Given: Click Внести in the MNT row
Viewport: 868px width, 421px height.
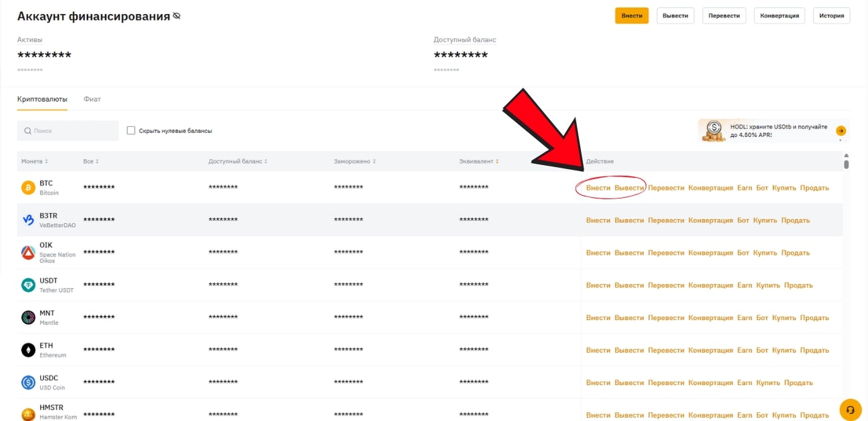Looking at the screenshot, I should (x=598, y=318).
